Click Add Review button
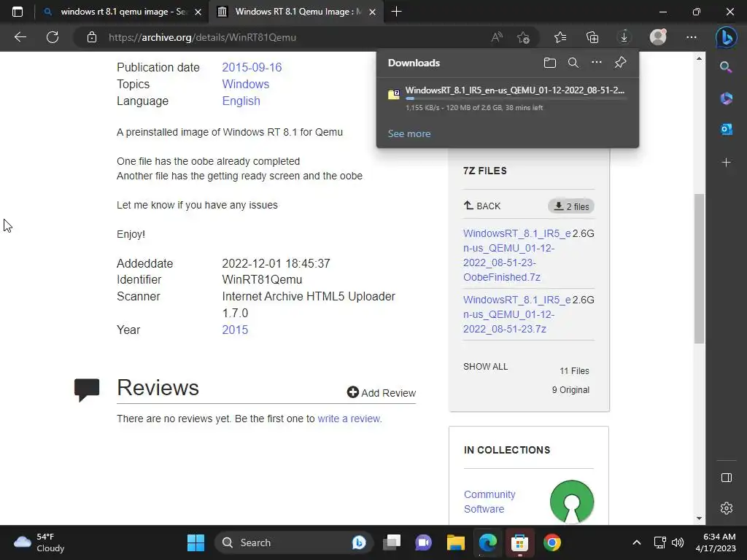The image size is (747, 560). coord(381,393)
